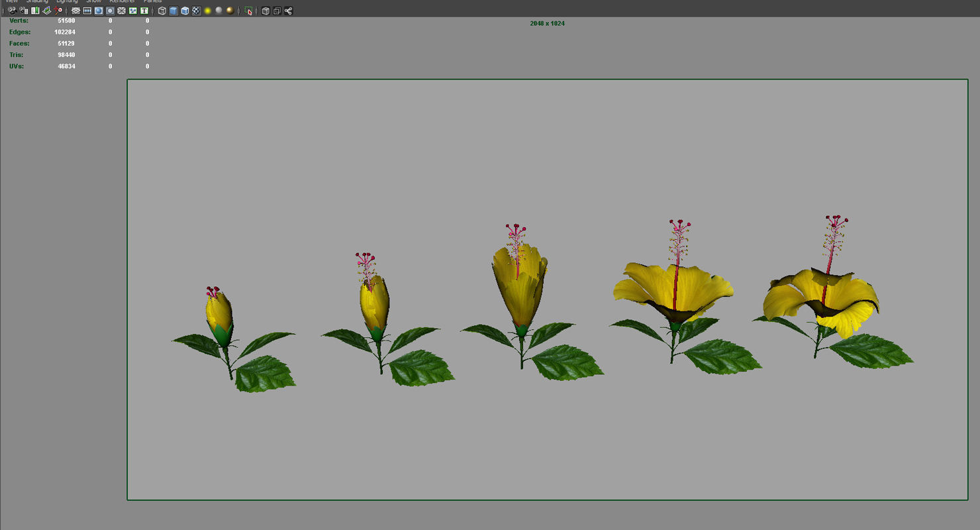Click the face count 51129
Viewport: 980px width, 530px height.
66,43
